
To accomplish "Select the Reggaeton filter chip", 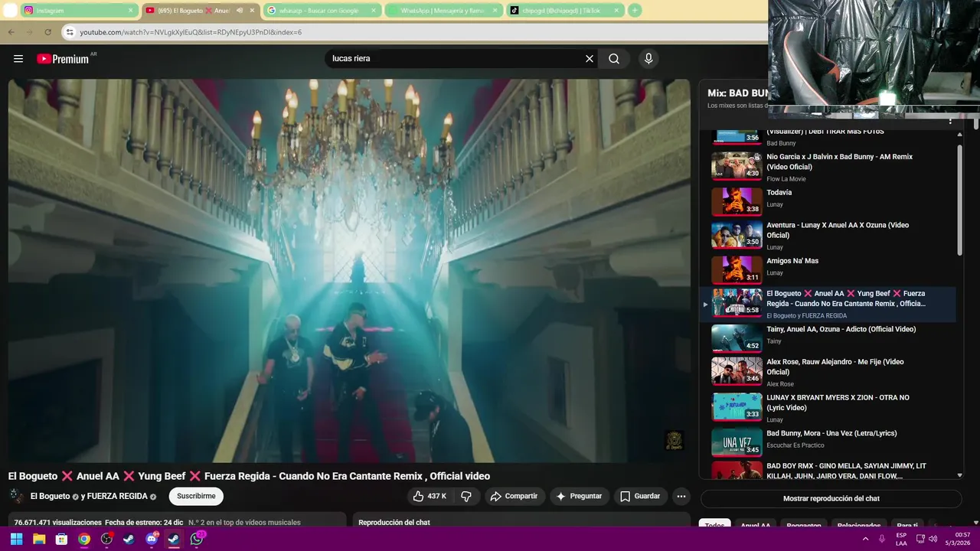I will coord(804,526).
